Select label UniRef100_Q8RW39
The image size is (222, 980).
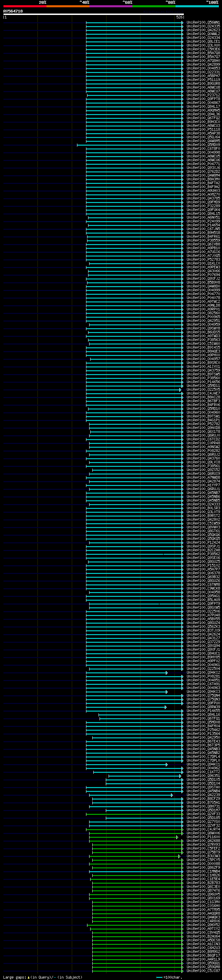pyautogui.click(x=203, y=707)
